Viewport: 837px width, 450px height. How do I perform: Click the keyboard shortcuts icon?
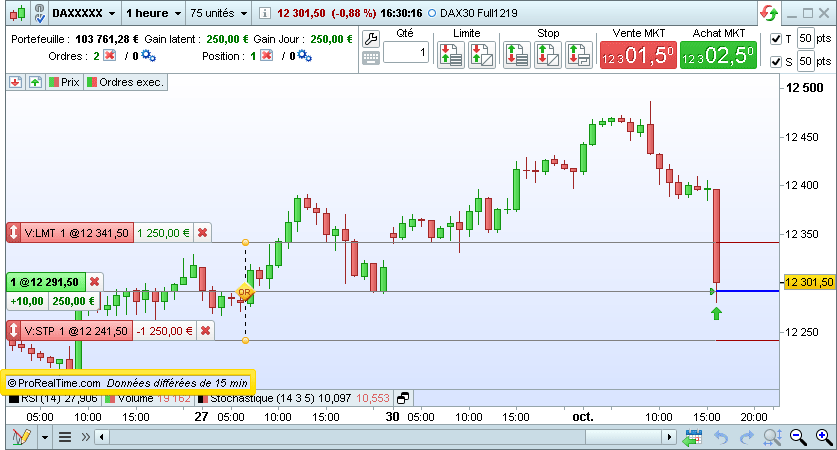click(370, 58)
